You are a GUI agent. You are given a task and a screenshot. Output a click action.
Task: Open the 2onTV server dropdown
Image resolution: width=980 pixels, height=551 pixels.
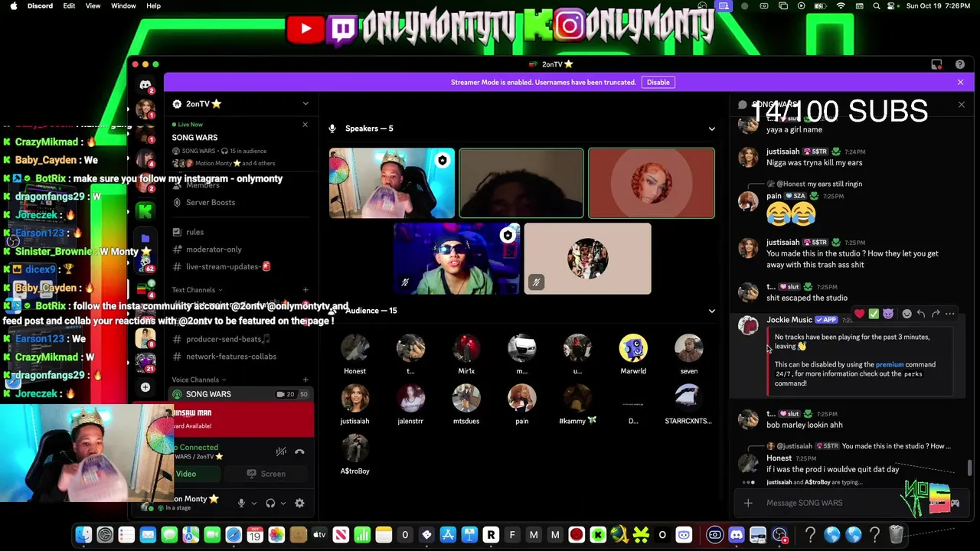click(x=240, y=104)
